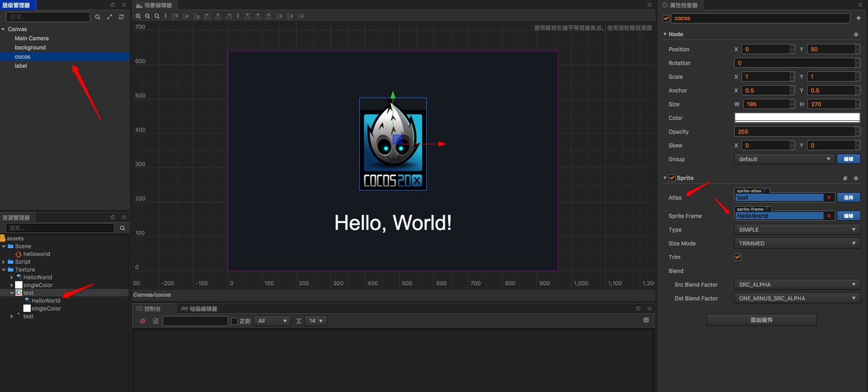This screenshot has height=392, width=868.
Task: Open the Size Mode TRIMMED dropdown
Action: (x=797, y=243)
